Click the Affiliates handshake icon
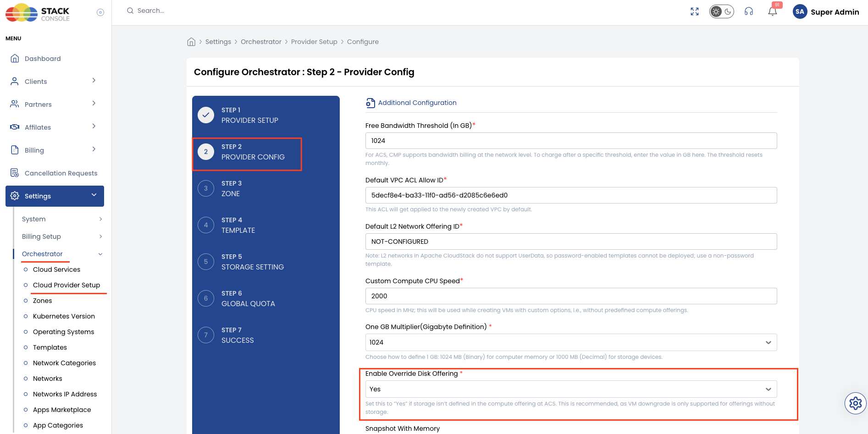868x434 pixels. point(15,127)
